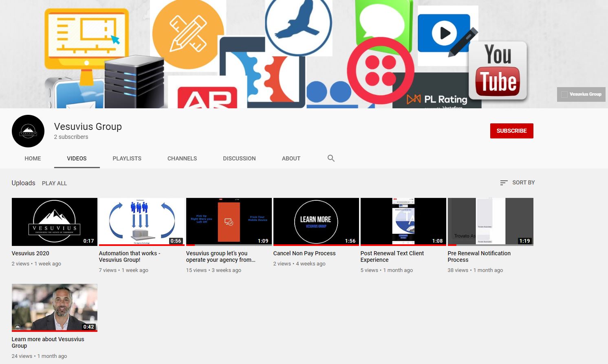Play the Cancel Non Pay Process thumbnail

tap(316, 221)
